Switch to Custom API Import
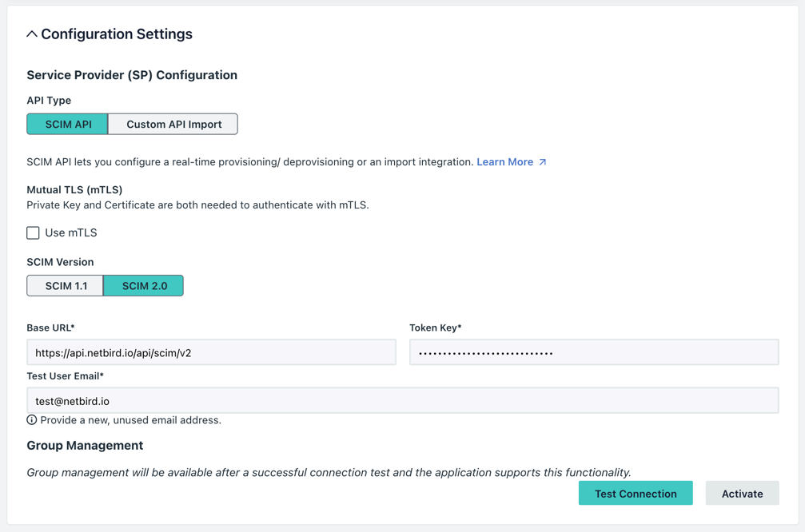The image size is (805, 532). pos(173,124)
